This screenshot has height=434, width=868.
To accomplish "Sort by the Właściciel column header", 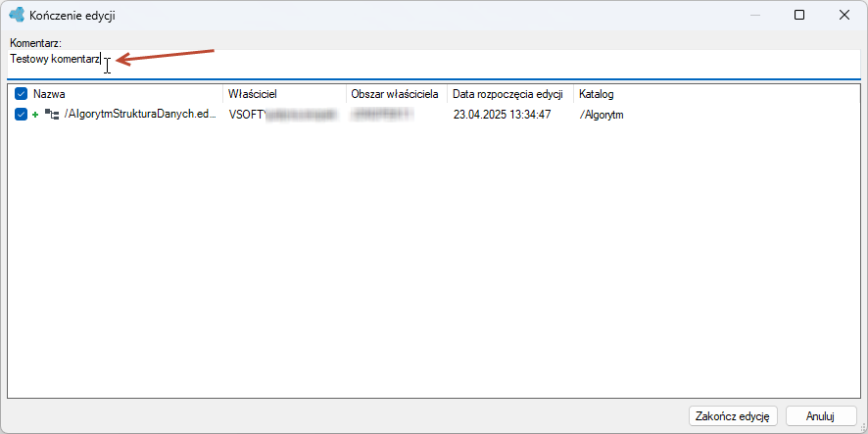I will (253, 94).
